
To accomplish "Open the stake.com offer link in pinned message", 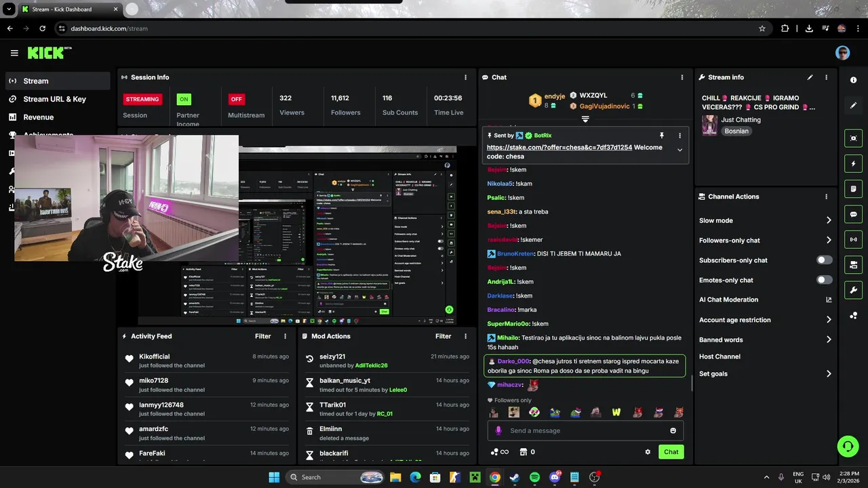I will [x=559, y=147].
